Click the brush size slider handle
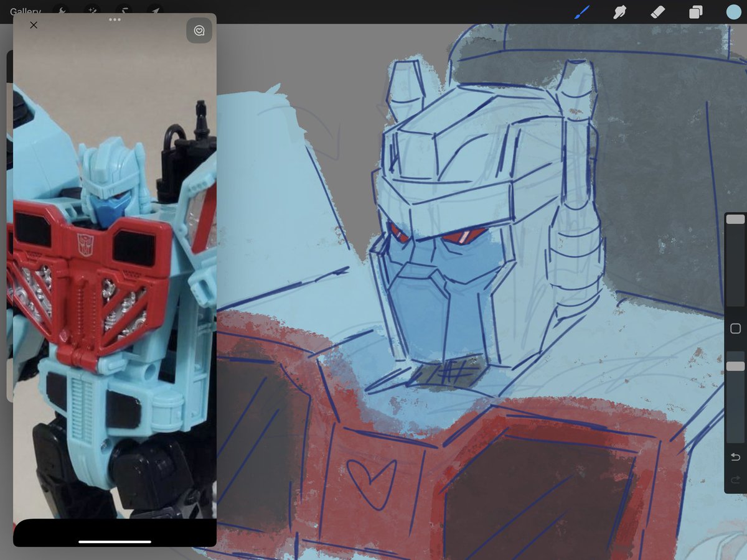This screenshot has width=747, height=560. click(x=735, y=219)
